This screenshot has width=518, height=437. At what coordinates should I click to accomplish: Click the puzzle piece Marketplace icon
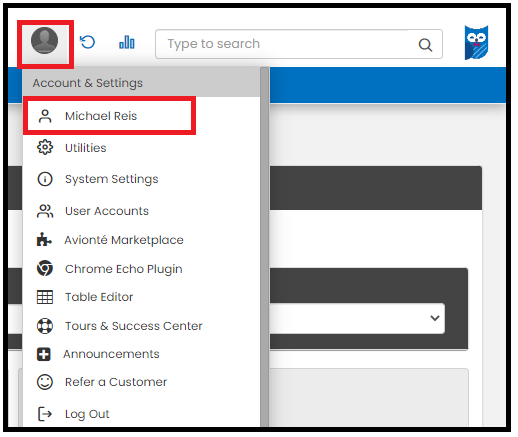pos(44,240)
